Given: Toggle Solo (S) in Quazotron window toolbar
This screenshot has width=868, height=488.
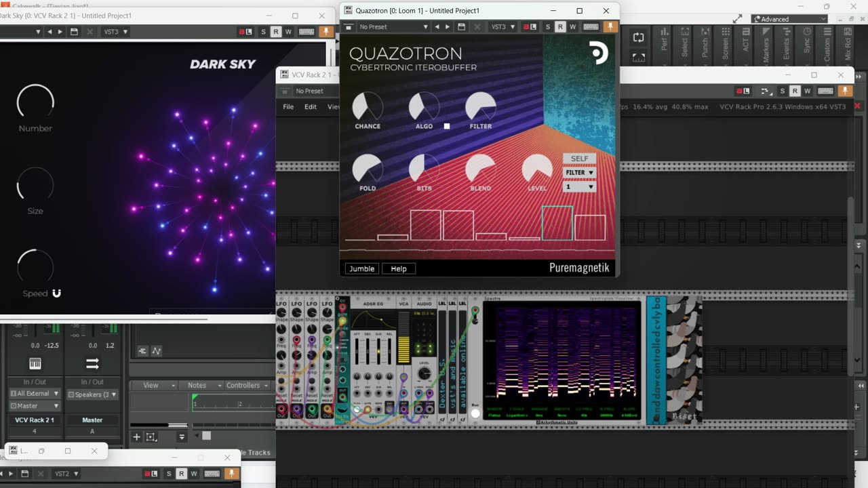Looking at the screenshot, I should 547,27.
